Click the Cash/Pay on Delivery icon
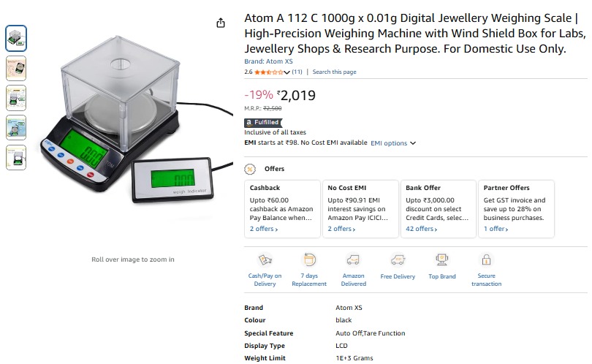 (x=265, y=260)
